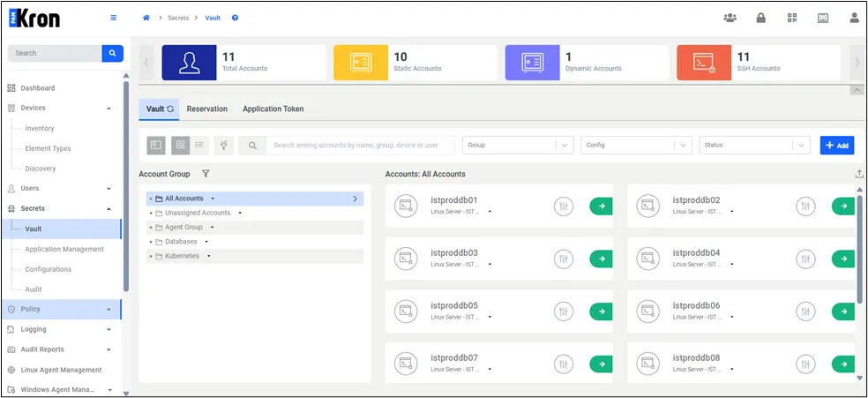Open settings sliders for istproddb01
Screen dimensions: 868x398
tap(564, 206)
